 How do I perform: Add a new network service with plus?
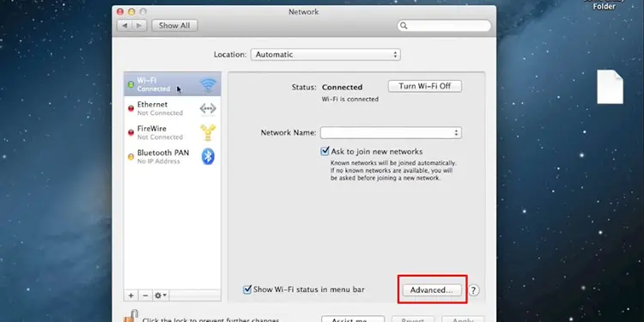131,295
